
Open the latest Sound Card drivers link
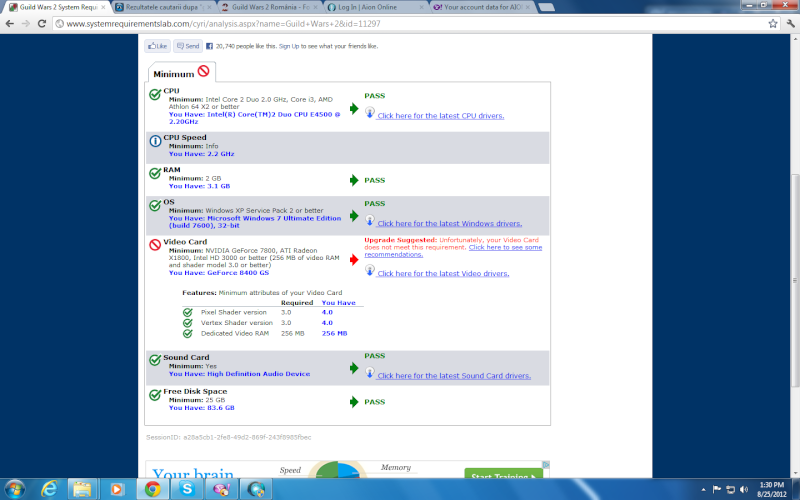coord(454,376)
